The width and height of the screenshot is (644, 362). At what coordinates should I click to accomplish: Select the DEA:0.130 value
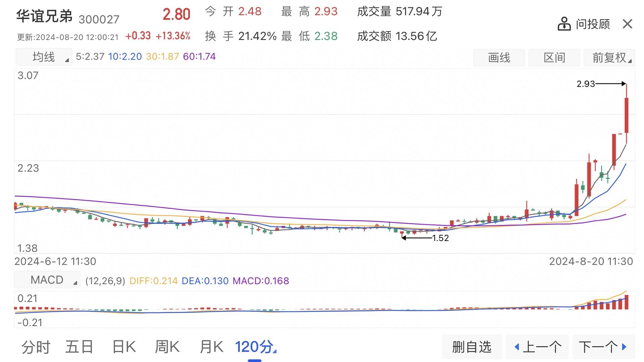coord(205,281)
